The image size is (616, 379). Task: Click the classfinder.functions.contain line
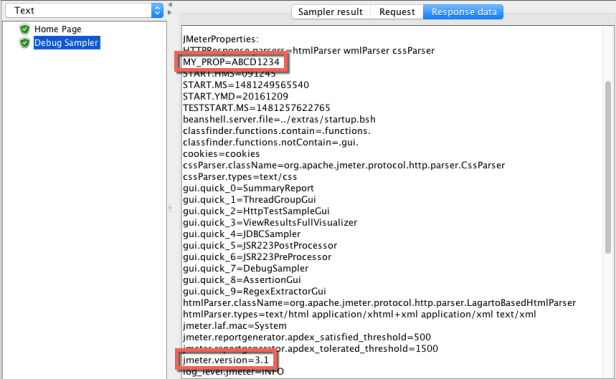point(277,131)
